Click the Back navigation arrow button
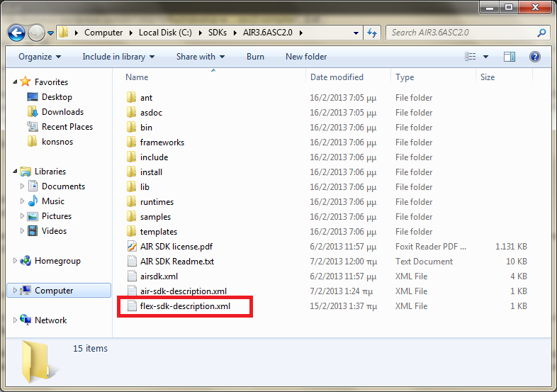557x392 pixels. click(17, 33)
